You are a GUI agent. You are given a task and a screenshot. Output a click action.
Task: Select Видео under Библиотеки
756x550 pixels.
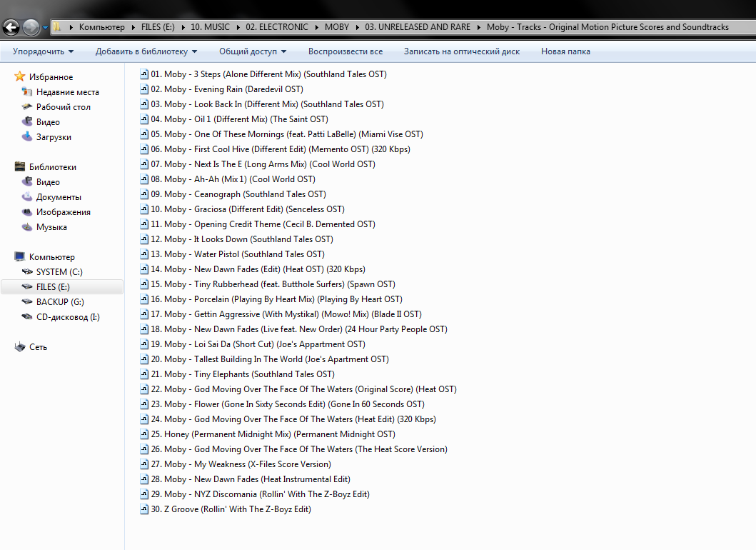click(x=48, y=181)
